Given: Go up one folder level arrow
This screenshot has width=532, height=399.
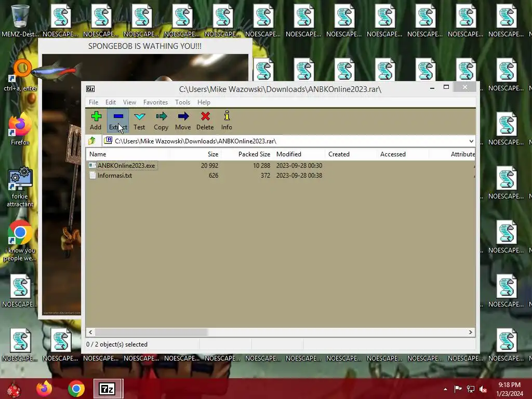Looking at the screenshot, I should (92, 141).
